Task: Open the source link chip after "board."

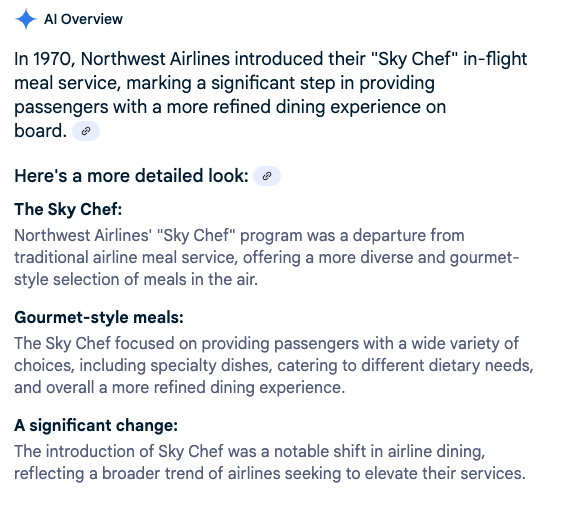Action: coord(86,131)
